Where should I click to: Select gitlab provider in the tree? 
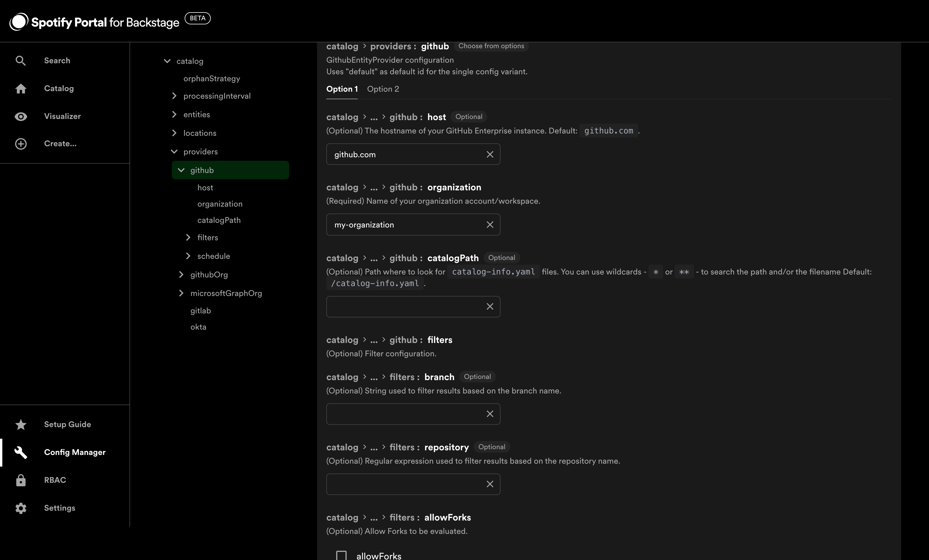pos(201,310)
